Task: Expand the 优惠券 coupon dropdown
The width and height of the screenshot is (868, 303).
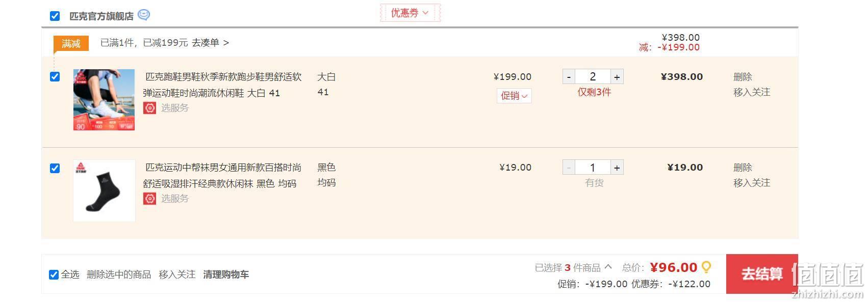Action: (410, 13)
